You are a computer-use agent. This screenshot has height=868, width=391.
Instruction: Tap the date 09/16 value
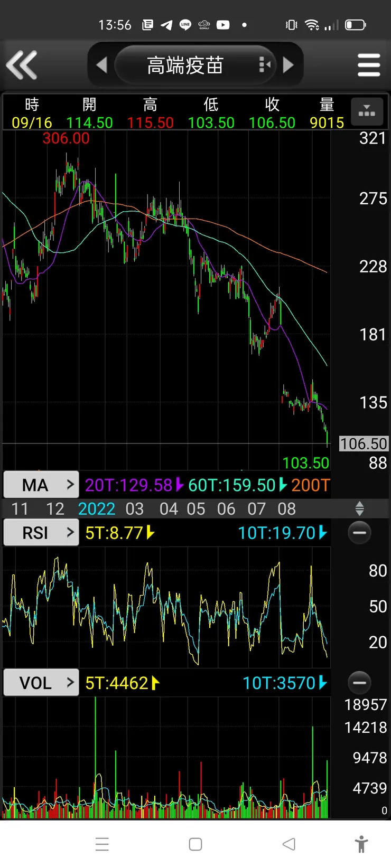pos(32,122)
